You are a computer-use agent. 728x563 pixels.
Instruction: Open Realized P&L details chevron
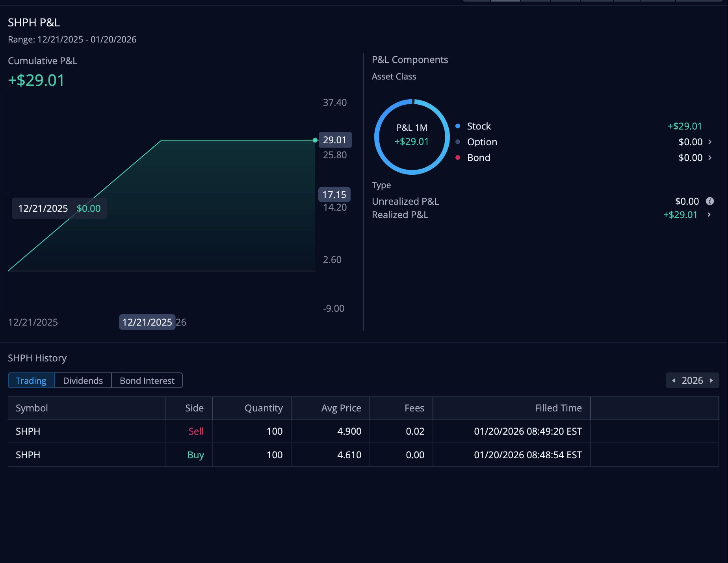(x=709, y=215)
